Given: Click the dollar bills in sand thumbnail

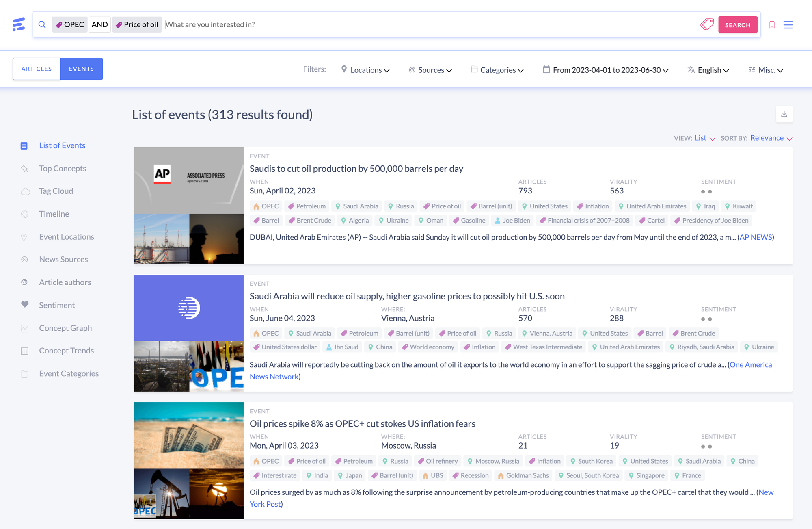Looking at the screenshot, I should 189,435.
